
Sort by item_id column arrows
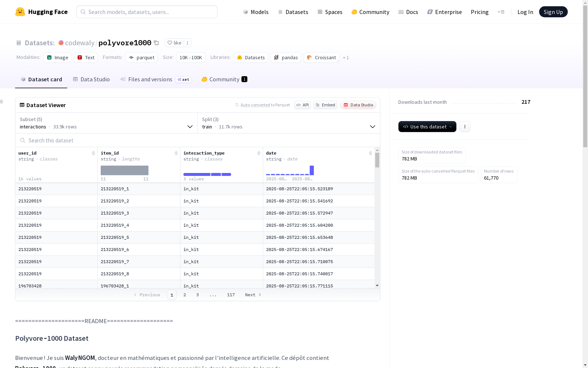[x=176, y=153]
